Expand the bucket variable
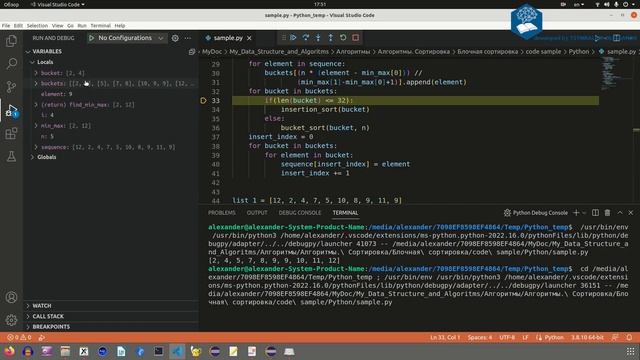This screenshot has width=640, height=360. coord(36,73)
